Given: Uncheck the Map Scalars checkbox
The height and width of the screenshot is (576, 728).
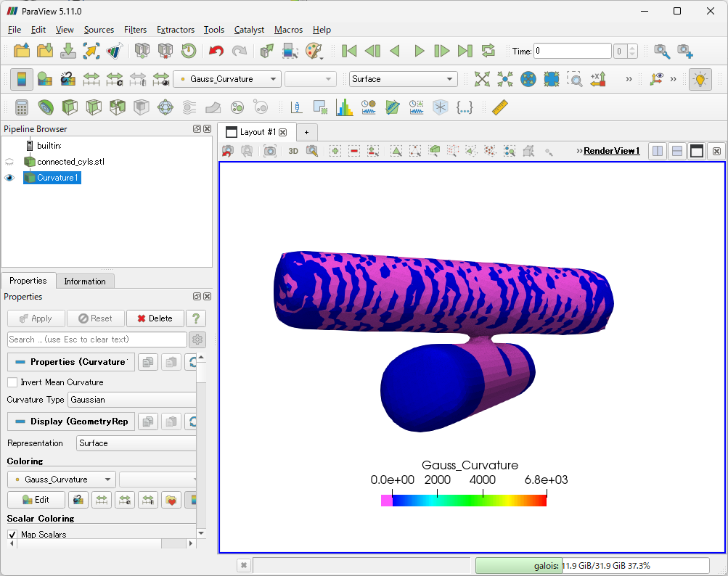Looking at the screenshot, I should 12,535.
